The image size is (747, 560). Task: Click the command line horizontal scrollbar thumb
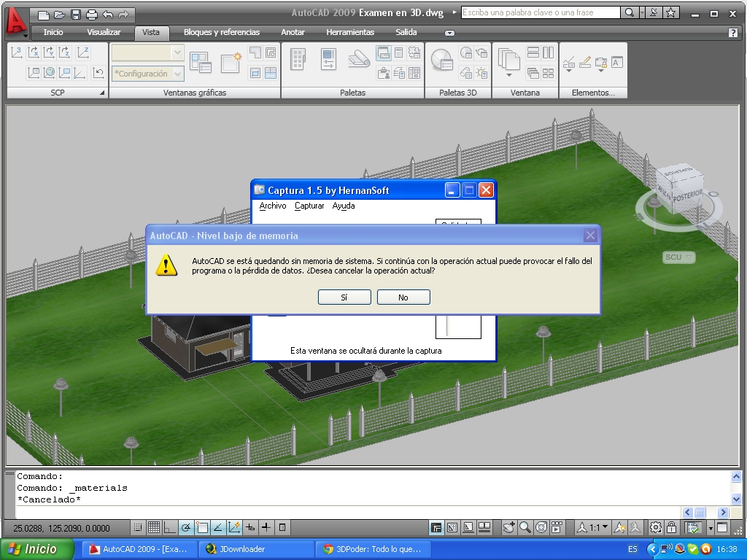pos(700,513)
